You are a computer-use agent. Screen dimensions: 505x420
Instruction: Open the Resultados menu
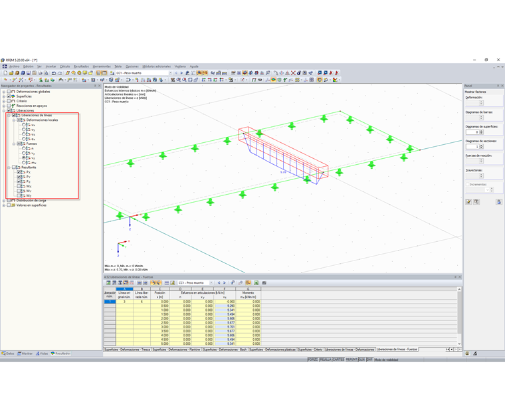pos(81,66)
